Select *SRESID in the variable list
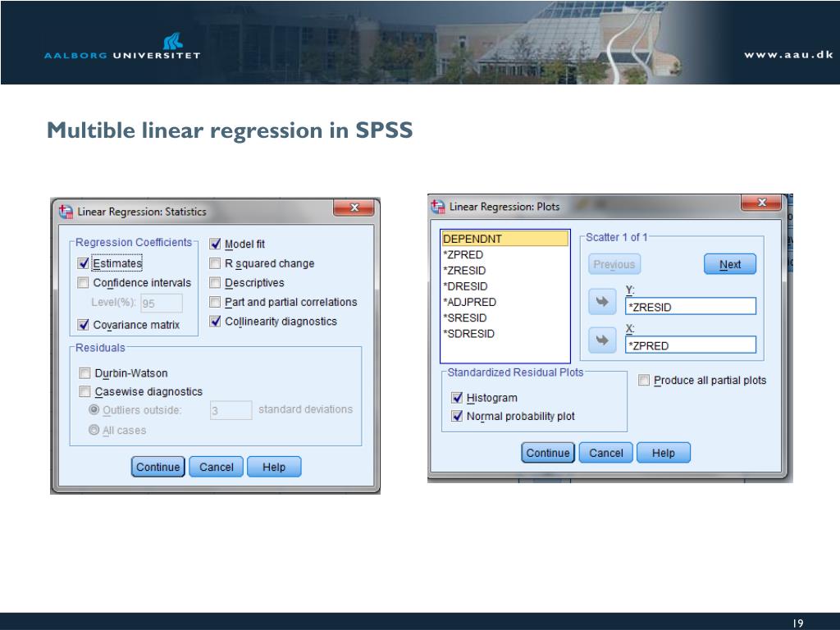840x630 pixels. coord(505,318)
